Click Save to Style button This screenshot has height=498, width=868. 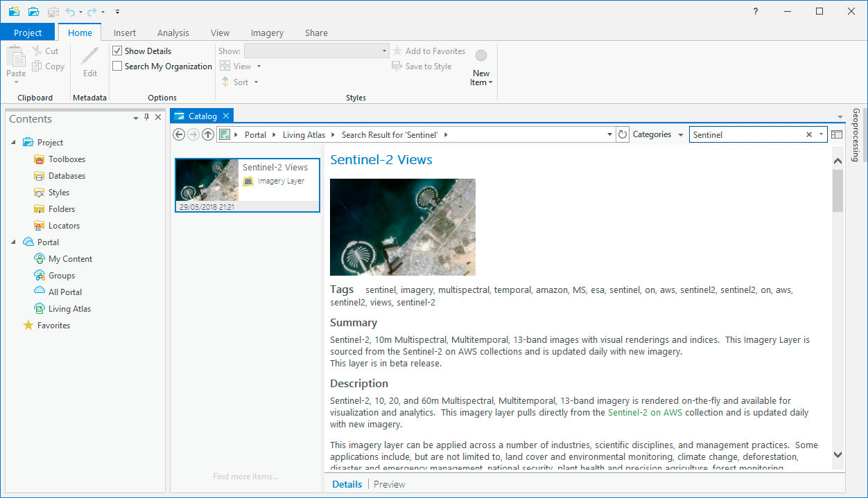click(422, 66)
